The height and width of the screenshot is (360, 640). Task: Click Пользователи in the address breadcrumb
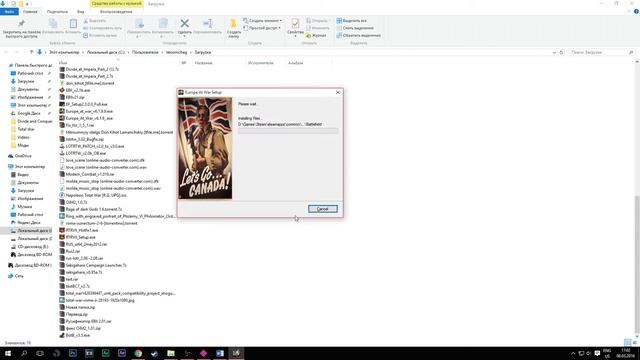pyautogui.click(x=145, y=52)
